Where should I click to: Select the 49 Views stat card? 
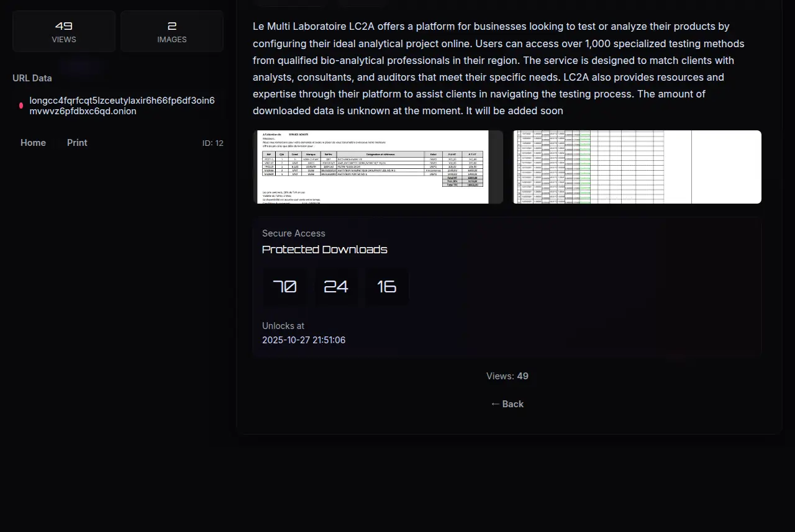pos(64,32)
